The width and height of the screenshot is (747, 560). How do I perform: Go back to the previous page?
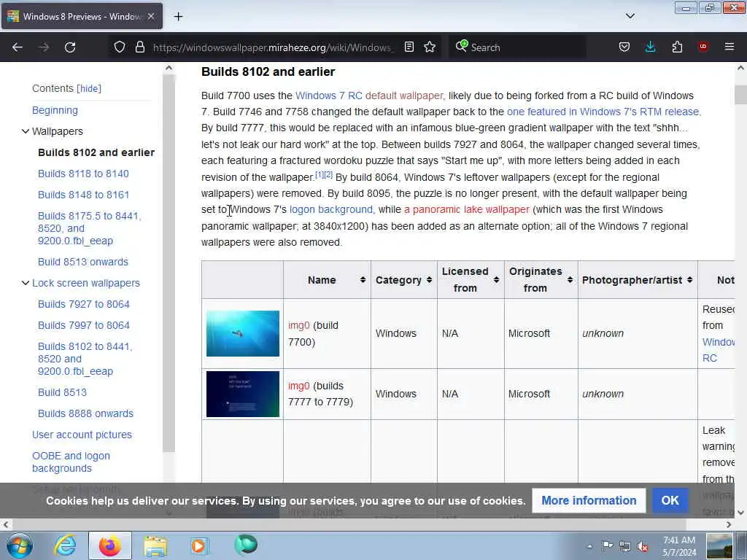[x=18, y=47]
